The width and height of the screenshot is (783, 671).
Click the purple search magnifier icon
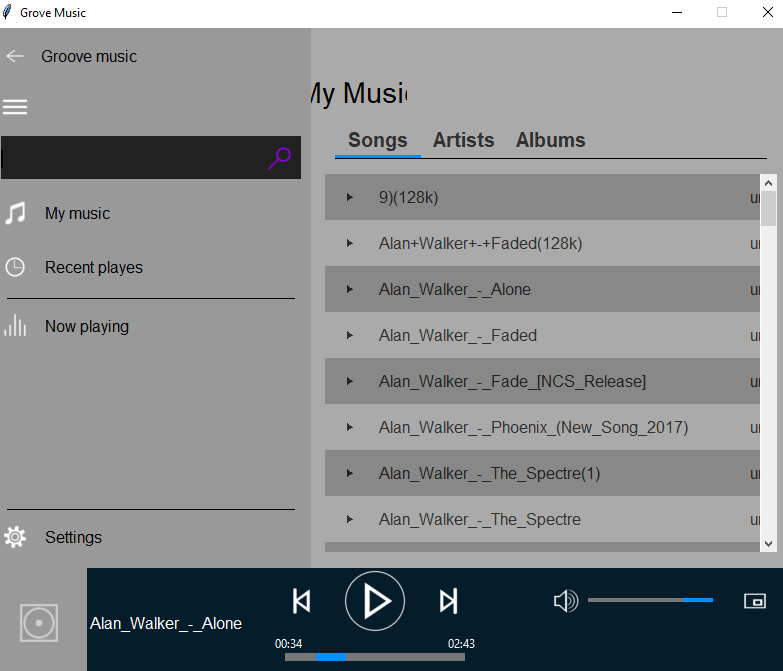coord(279,158)
